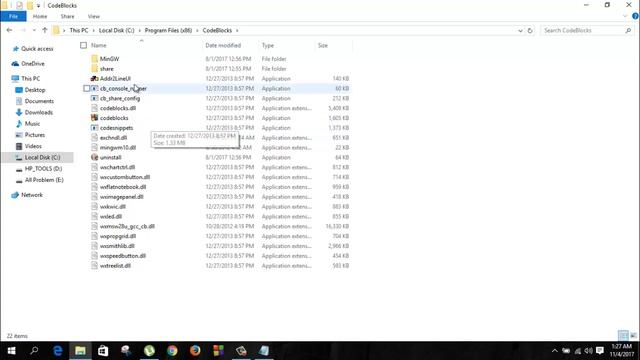
Task: Click the volume icon in system tray
Action: (588, 351)
